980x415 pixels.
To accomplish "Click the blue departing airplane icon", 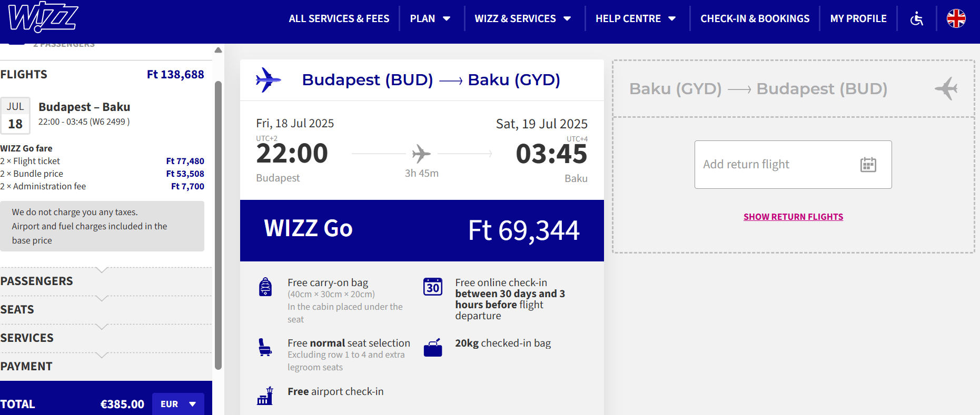I will (268, 80).
